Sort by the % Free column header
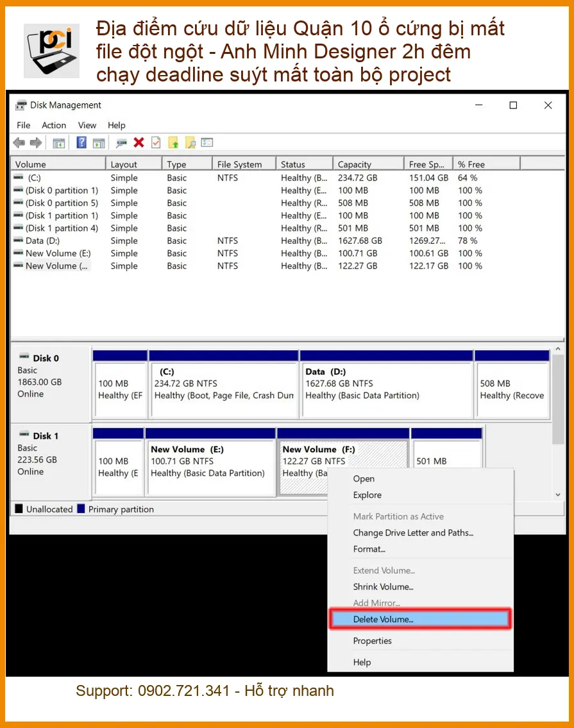 [x=487, y=164]
